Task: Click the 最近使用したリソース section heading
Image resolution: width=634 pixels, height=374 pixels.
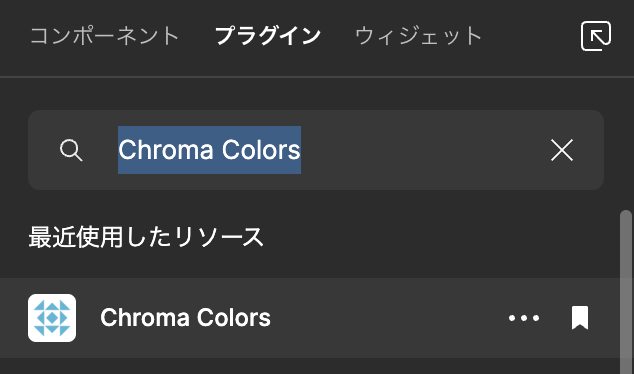Action: click(x=146, y=237)
